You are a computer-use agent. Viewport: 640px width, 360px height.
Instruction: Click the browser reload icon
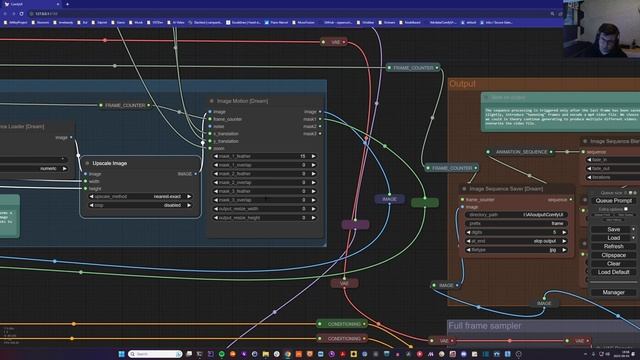21,13
